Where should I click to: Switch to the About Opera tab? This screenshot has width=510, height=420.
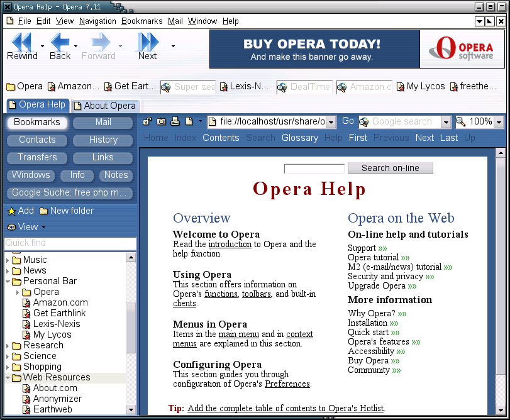tap(104, 106)
